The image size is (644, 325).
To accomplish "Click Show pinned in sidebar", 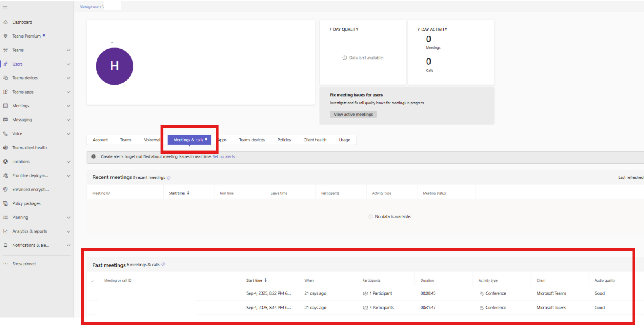I will [x=24, y=264].
